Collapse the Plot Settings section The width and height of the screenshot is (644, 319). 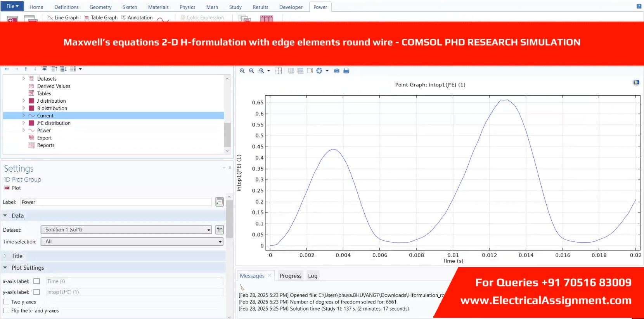pyautogui.click(x=5, y=267)
